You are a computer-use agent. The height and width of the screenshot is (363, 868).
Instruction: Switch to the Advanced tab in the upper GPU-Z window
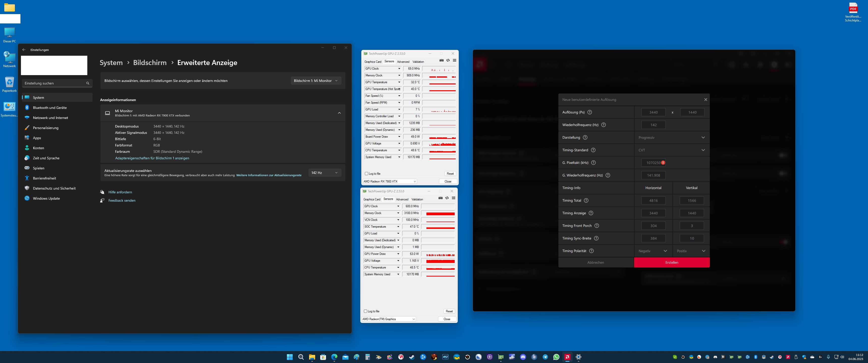pos(403,62)
